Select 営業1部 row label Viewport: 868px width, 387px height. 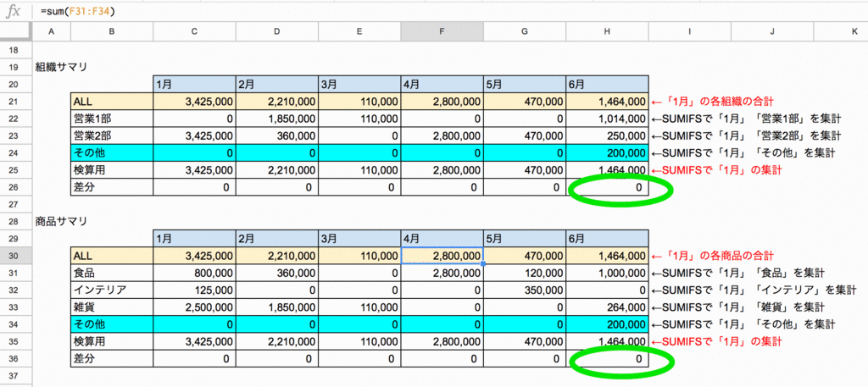[112, 119]
